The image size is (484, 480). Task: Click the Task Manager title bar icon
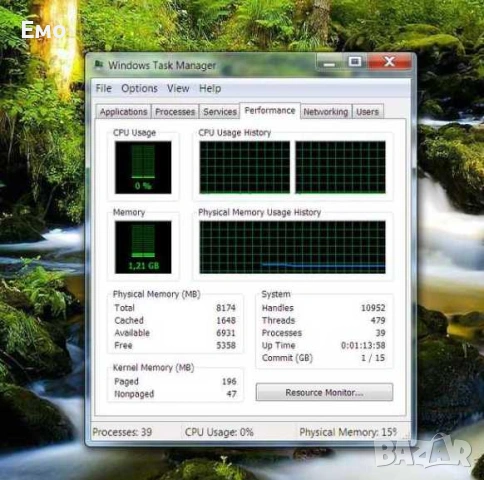tap(99, 65)
